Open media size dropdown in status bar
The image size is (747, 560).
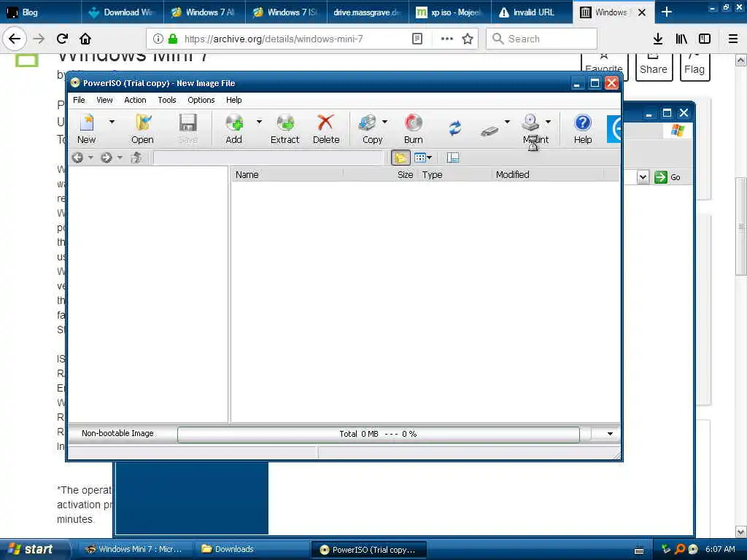[x=610, y=434]
